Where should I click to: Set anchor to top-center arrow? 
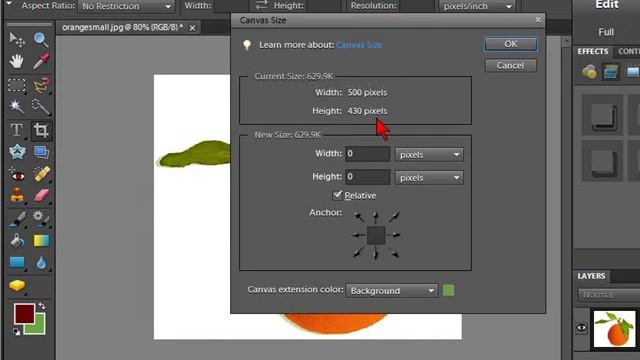click(x=376, y=217)
